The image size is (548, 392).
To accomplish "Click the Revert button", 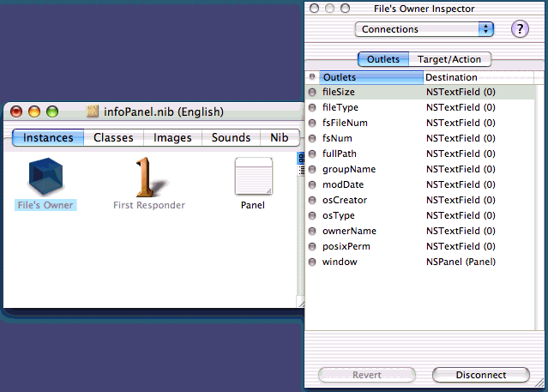I will [361, 375].
